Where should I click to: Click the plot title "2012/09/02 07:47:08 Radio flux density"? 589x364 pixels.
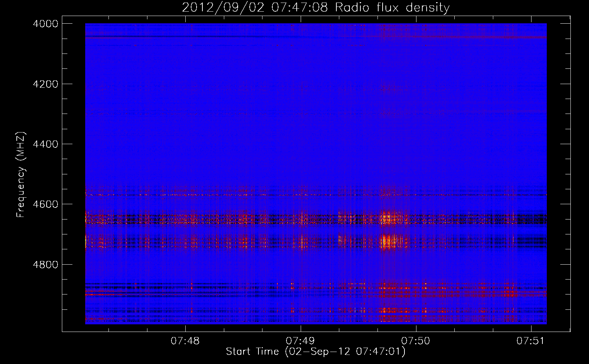click(316, 7)
